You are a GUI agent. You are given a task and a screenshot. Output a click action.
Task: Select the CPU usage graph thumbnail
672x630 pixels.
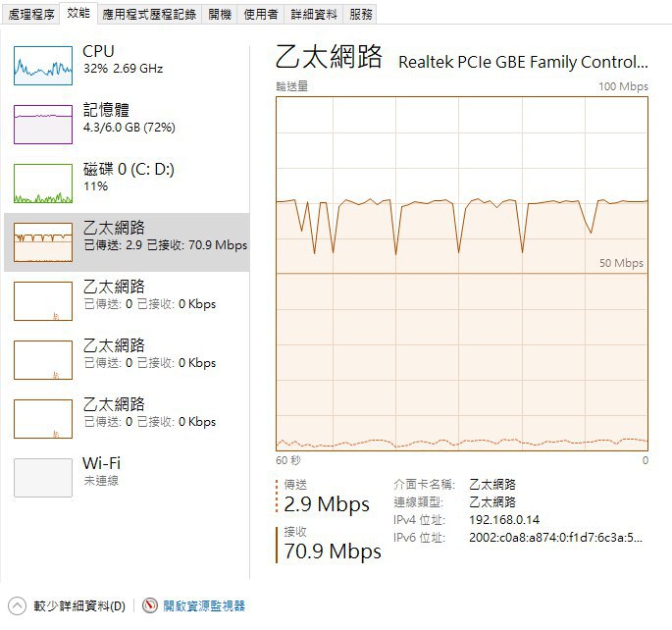click(43, 66)
